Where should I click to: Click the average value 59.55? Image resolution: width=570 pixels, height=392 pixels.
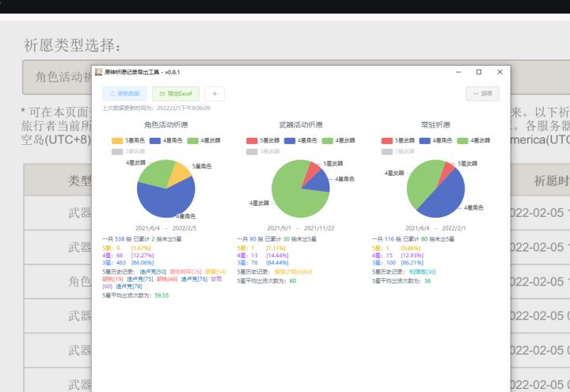161,295
